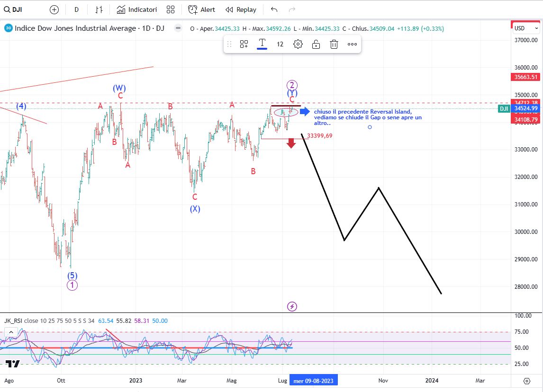Select the red down arrow drawing

point(291,143)
